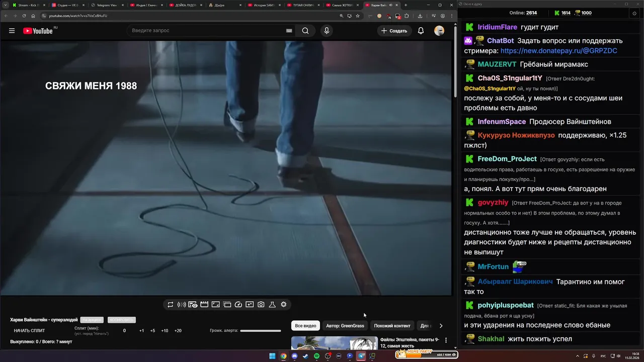Click the dashed cinema mode icon
The image size is (644, 362).
227,304
